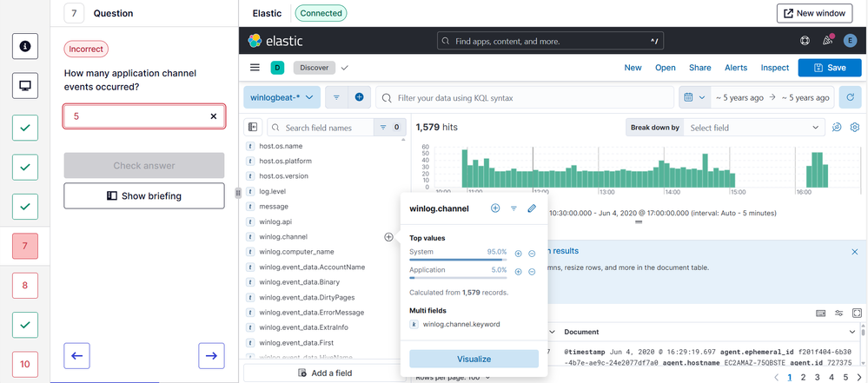
Task: Open the Inspect menu item
Action: click(x=775, y=68)
